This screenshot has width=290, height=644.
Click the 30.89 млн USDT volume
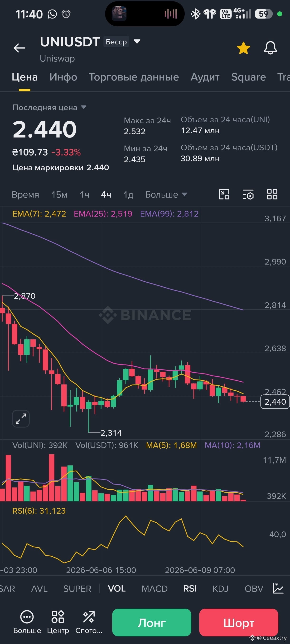[200, 158]
